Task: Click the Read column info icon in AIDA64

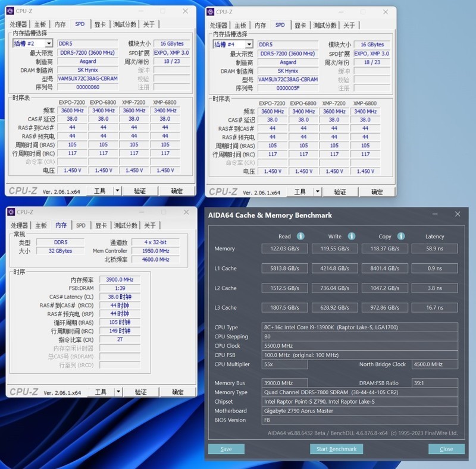Action: [301, 236]
